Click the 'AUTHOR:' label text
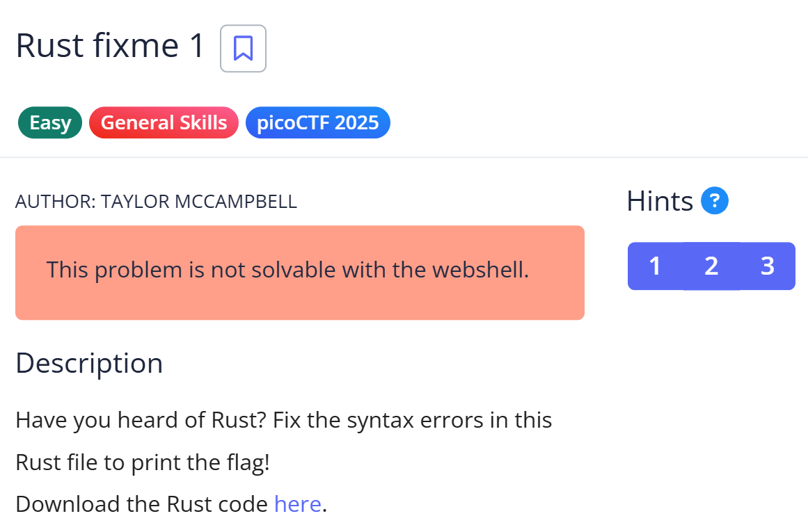This screenshot has width=808, height=532. 56,202
